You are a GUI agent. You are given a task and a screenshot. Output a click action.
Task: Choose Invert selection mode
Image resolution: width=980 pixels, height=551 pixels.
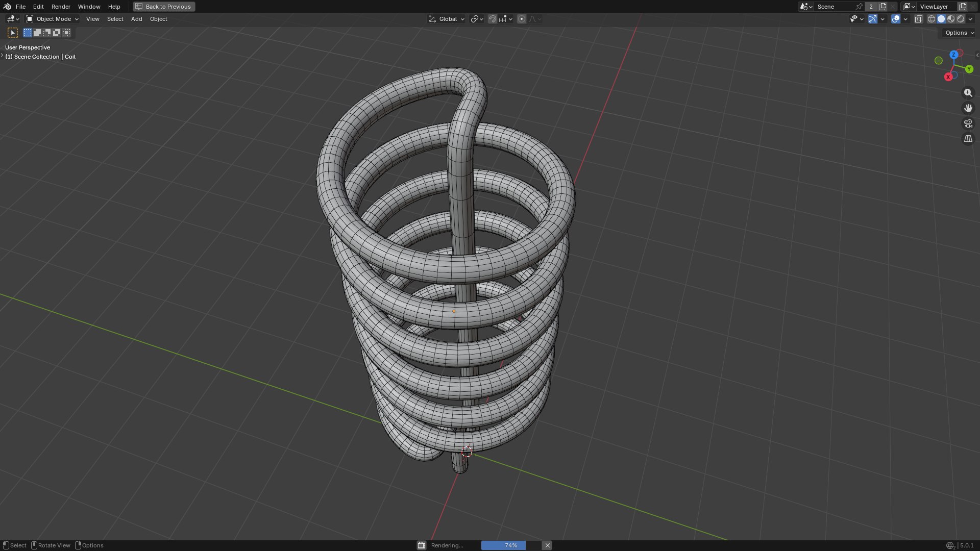(x=57, y=33)
